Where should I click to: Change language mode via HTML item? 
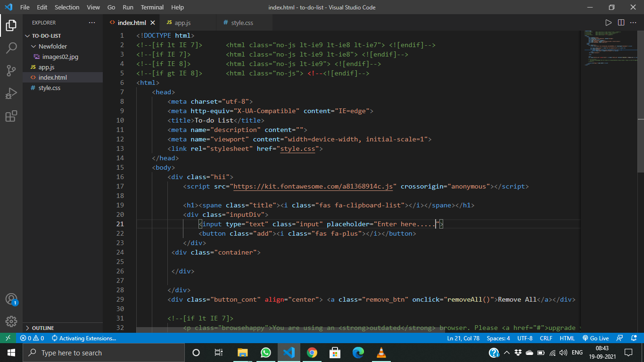(x=567, y=338)
